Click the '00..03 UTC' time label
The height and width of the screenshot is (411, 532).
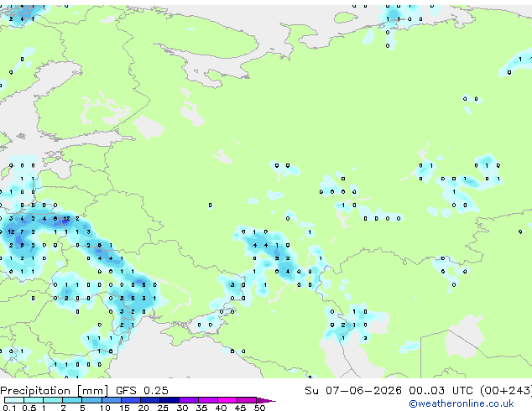441,391
